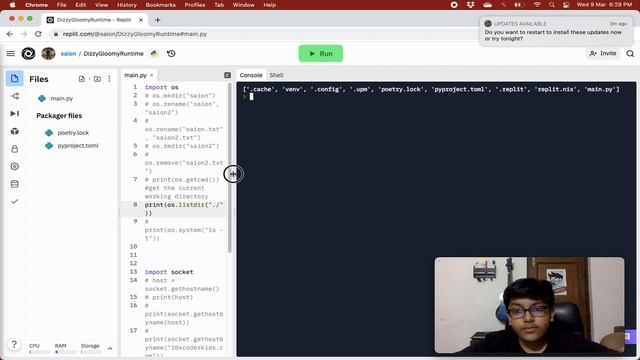Open main.py in the file tree

coord(61,98)
